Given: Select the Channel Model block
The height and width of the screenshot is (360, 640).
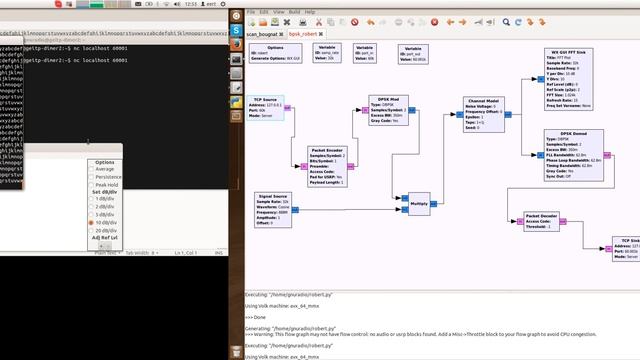Looking at the screenshot, I should [484, 114].
